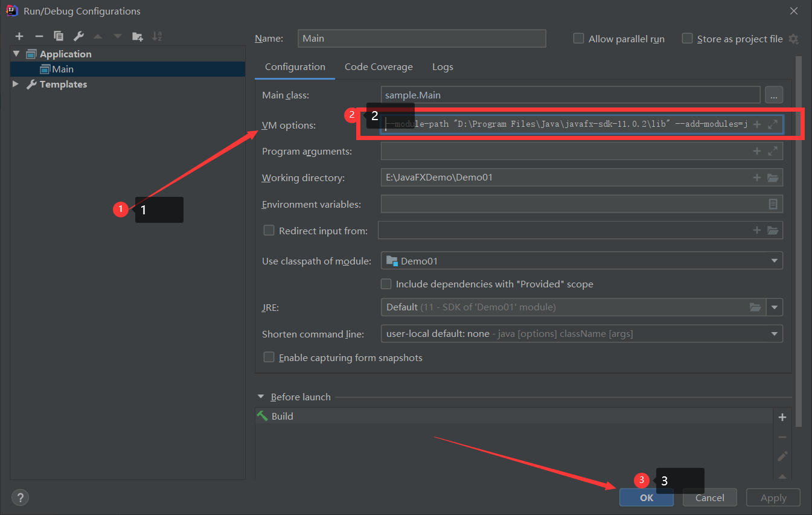Close the Run/Debug Configurations dialog
This screenshot has height=515, width=812.
tap(793, 11)
